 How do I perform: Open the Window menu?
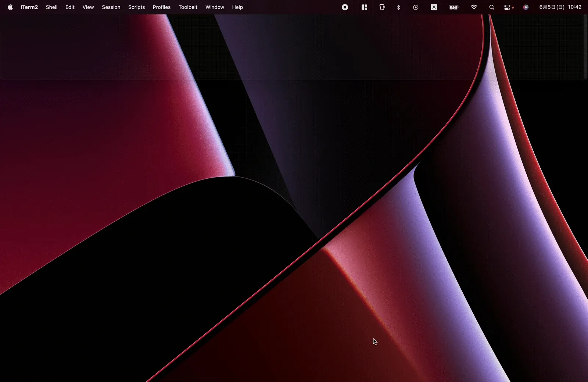(x=215, y=7)
